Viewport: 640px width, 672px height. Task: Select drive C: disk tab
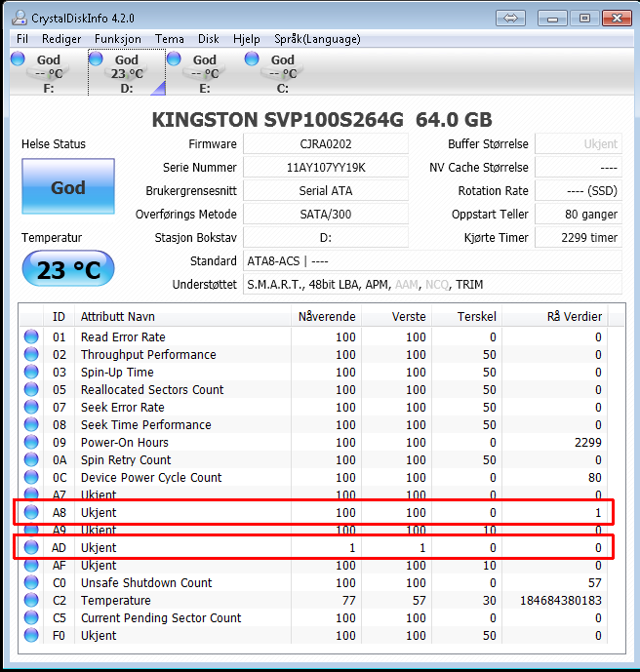click(283, 72)
